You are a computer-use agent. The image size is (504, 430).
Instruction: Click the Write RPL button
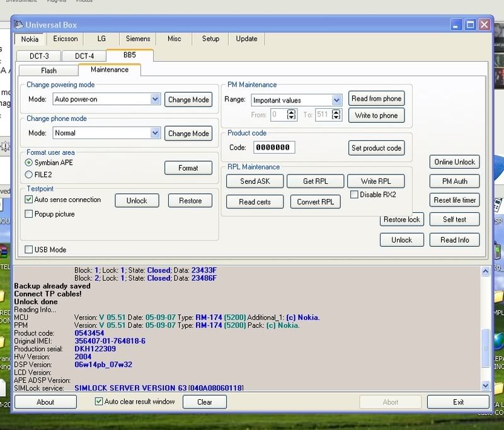point(375,181)
